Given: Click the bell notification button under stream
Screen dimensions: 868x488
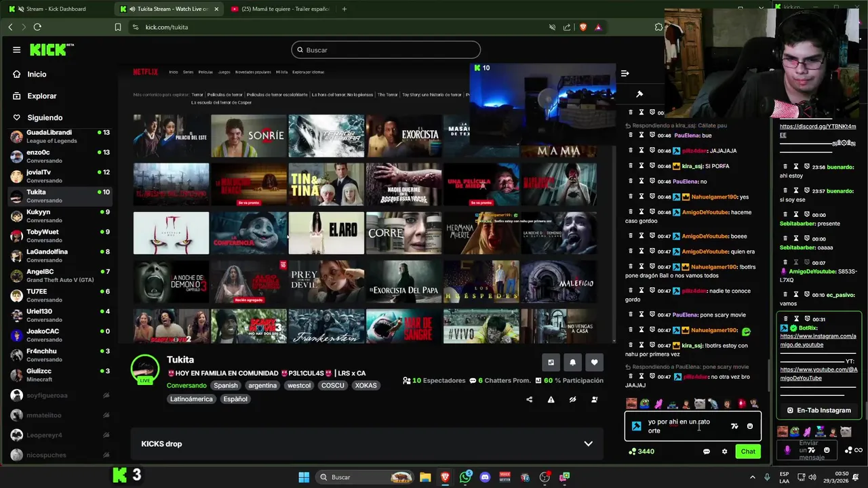Looking at the screenshot, I should coord(572,363).
